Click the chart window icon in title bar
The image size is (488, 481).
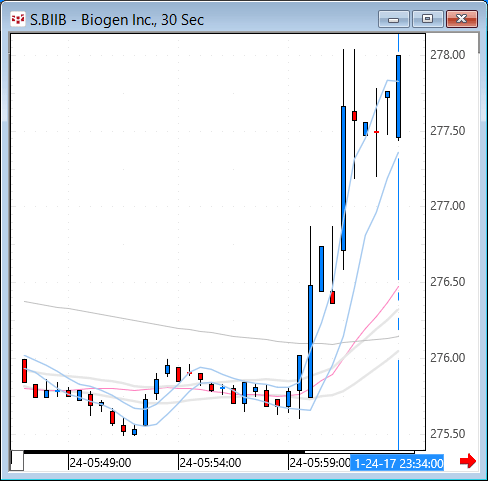[x=18, y=19]
